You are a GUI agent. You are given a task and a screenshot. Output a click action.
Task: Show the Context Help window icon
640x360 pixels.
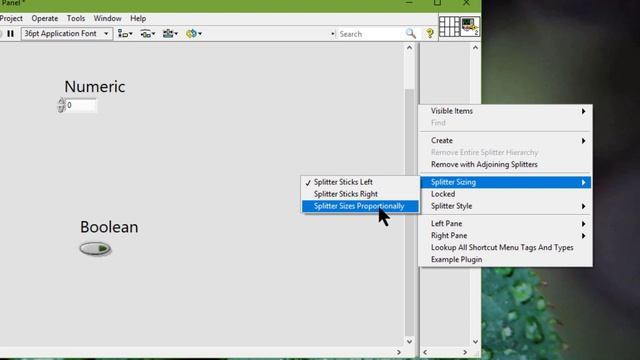point(429,33)
